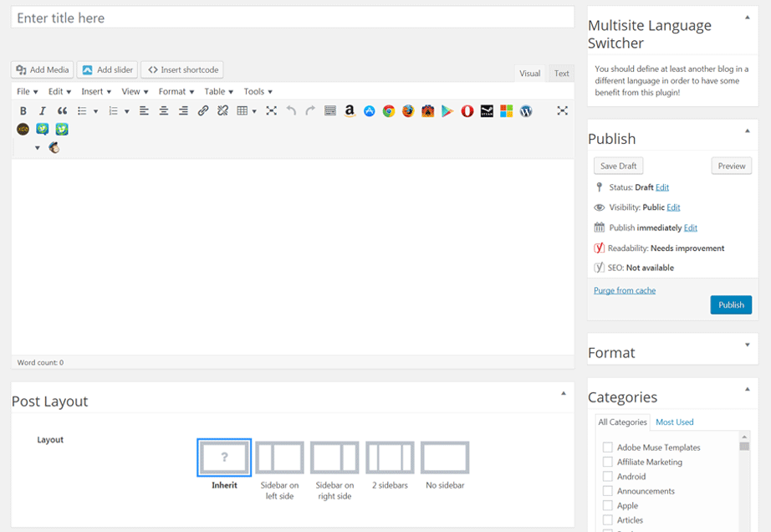Click the Google Play icon

[x=447, y=111]
